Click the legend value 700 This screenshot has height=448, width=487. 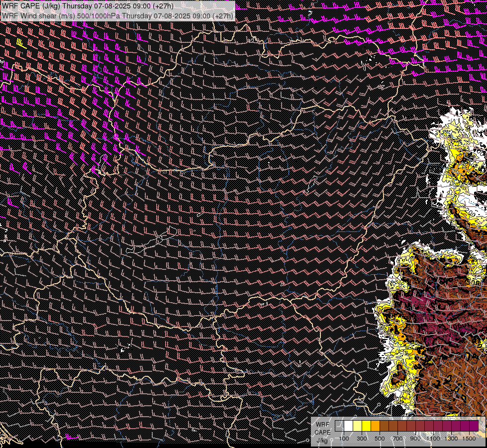click(397, 439)
